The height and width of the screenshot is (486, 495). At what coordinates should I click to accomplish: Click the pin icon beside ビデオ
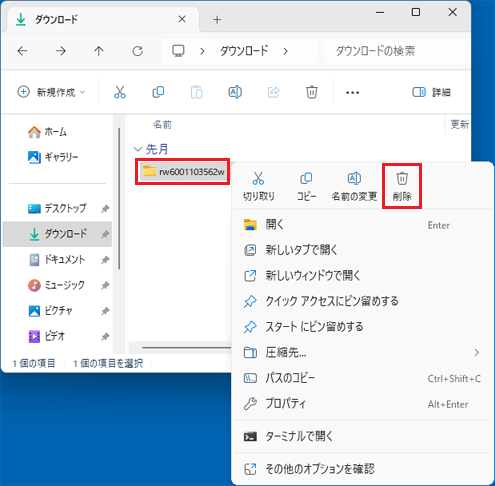(105, 337)
